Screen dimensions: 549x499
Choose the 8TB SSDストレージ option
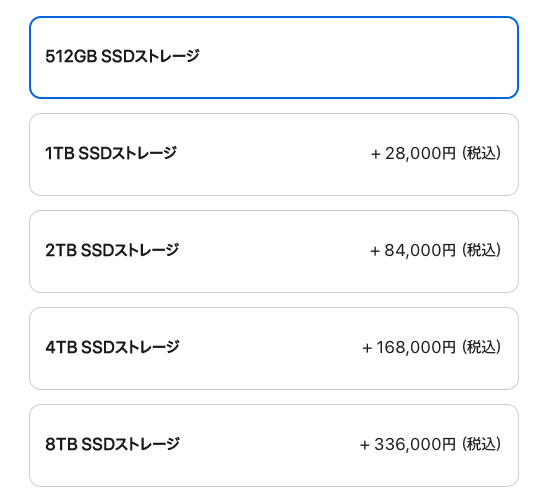pyautogui.click(x=274, y=445)
